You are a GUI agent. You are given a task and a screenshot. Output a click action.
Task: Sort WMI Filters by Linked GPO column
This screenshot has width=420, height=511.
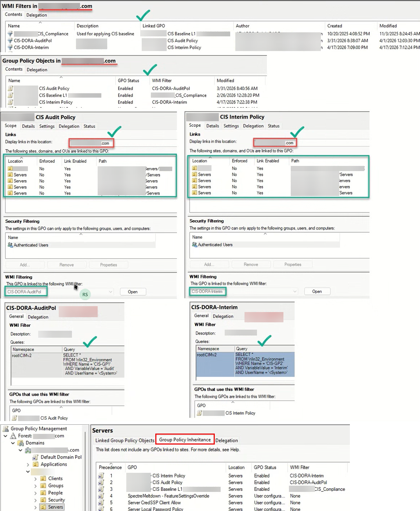(x=187, y=26)
